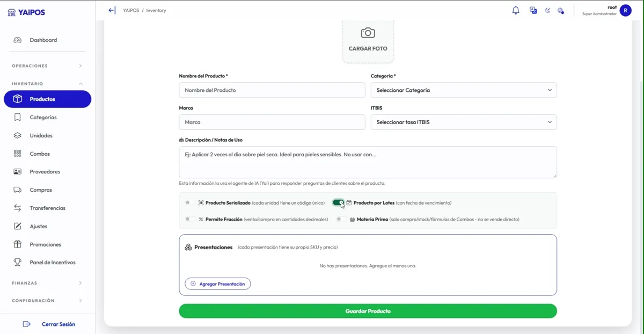Click Guardar Producto button

(368, 311)
